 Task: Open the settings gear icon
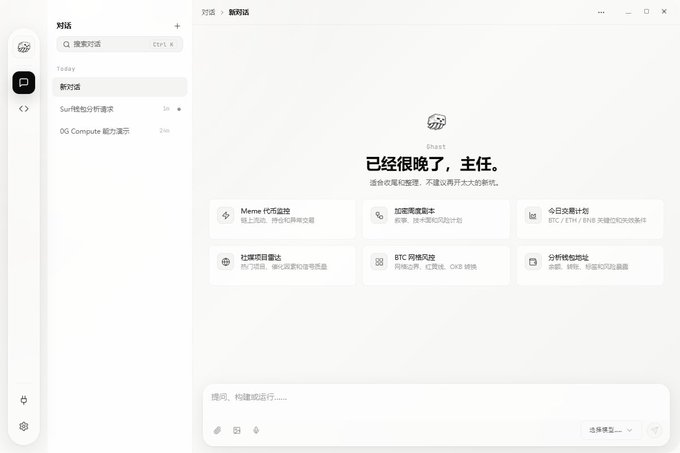(x=24, y=426)
